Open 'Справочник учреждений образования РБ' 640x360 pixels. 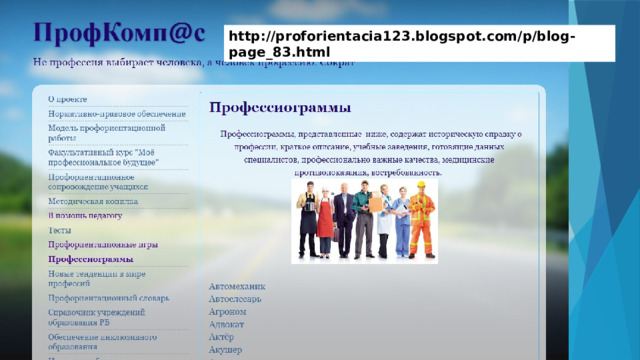96,318
